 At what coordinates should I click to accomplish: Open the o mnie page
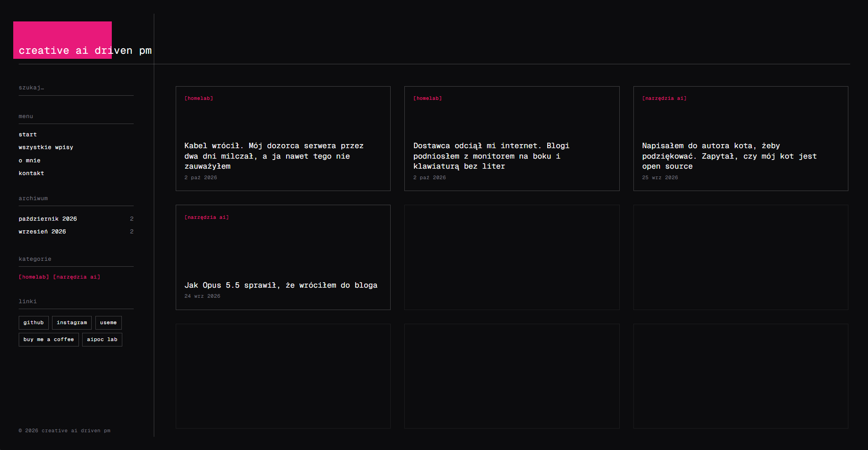coord(30,160)
